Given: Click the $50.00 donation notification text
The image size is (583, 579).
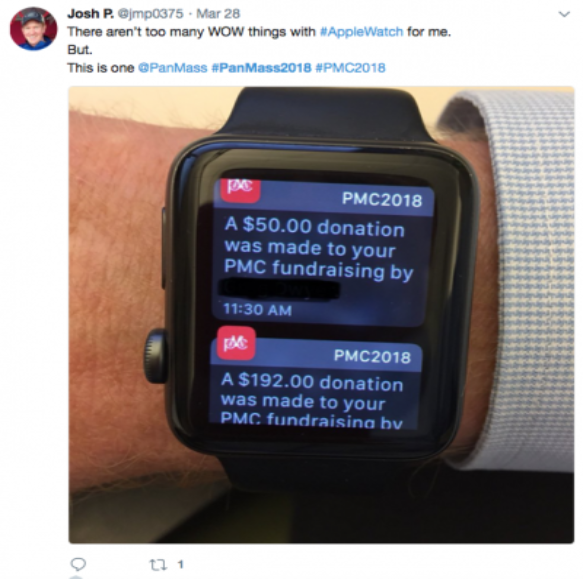Looking at the screenshot, I should click(x=318, y=249).
